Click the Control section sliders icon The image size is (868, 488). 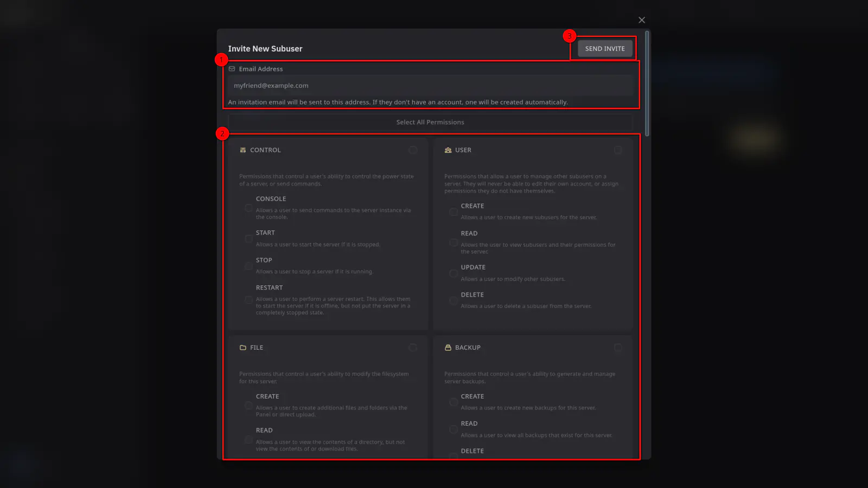click(x=243, y=150)
